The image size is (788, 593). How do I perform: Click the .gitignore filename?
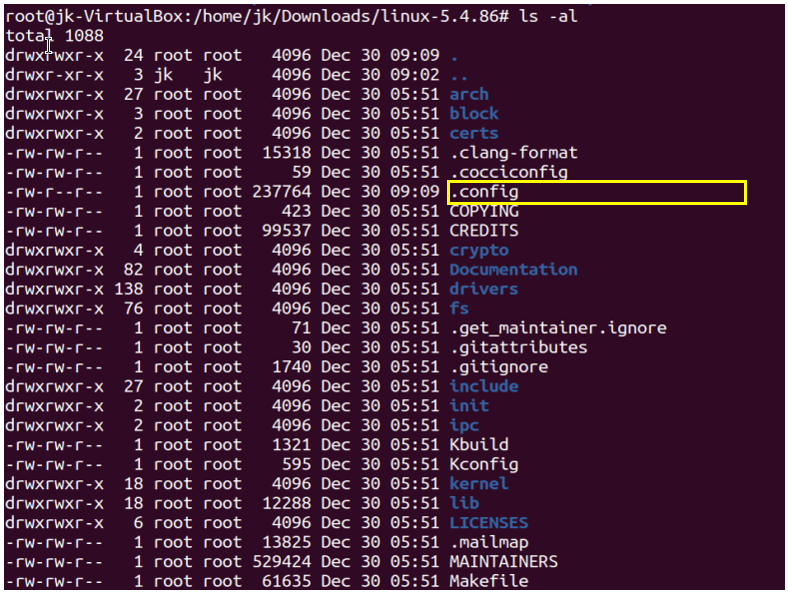click(x=499, y=367)
